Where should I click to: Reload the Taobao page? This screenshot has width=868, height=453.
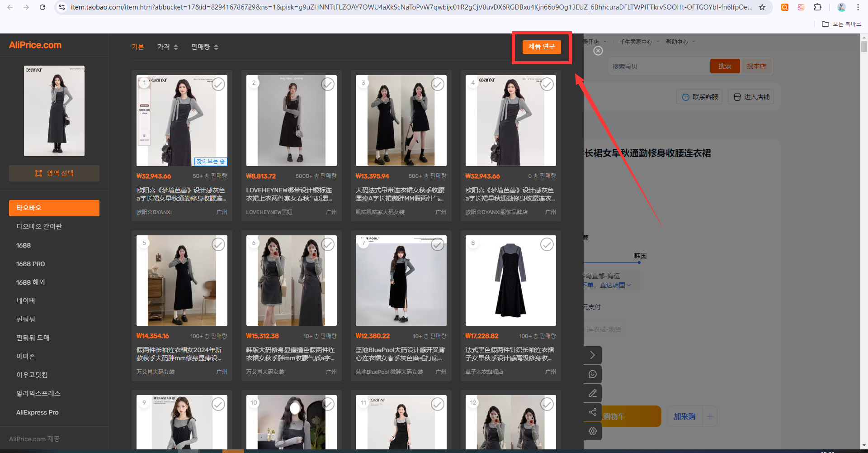[x=42, y=7]
